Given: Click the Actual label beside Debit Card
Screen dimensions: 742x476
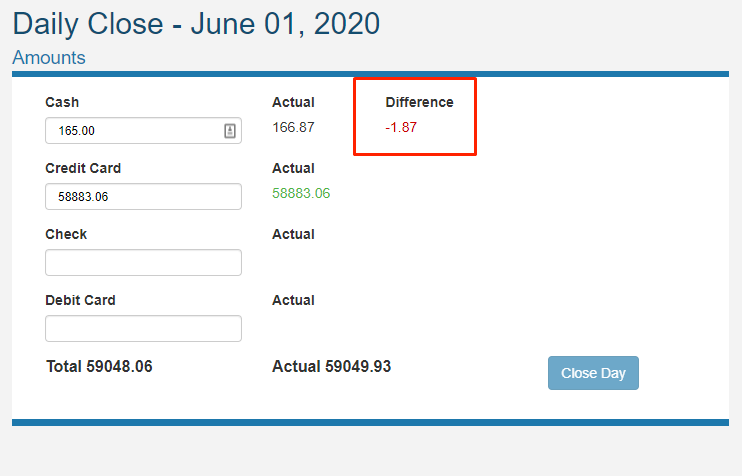Looking at the screenshot, I should point(293,300).
